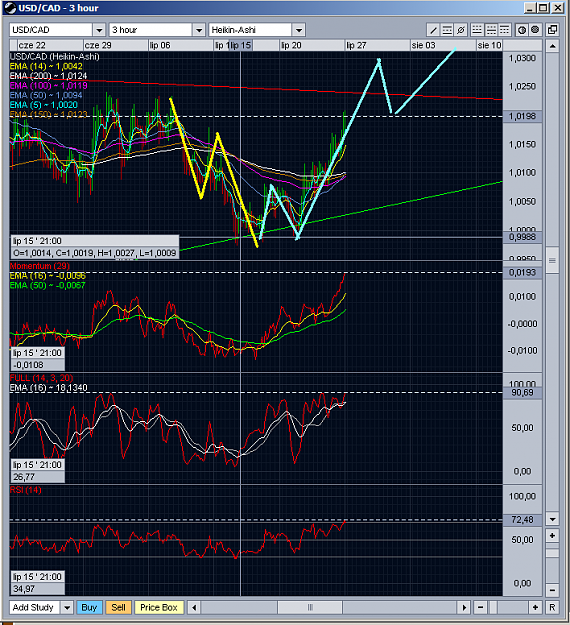The image size is (570, 625).
Task: Click the vertical scrollbar down arrow
Action: pyautogui.click(x=552, y=519)
